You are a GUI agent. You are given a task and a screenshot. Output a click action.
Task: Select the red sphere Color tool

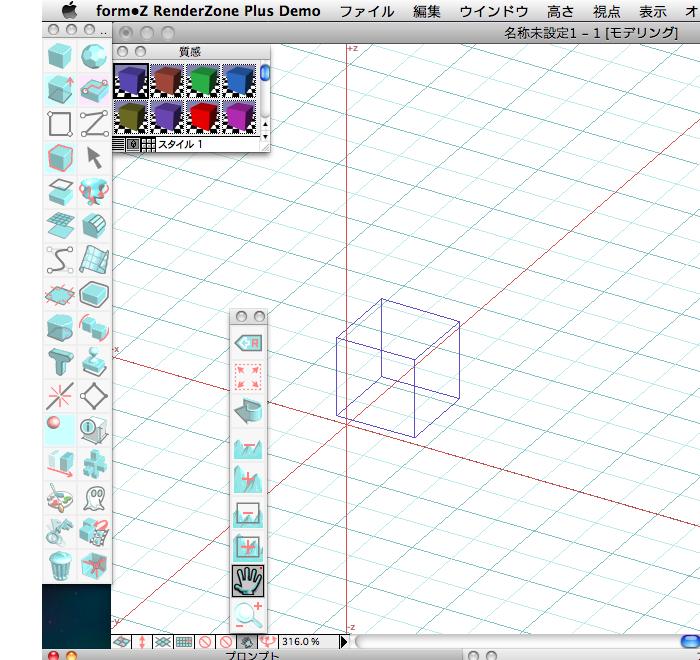(x=60, y=429)
